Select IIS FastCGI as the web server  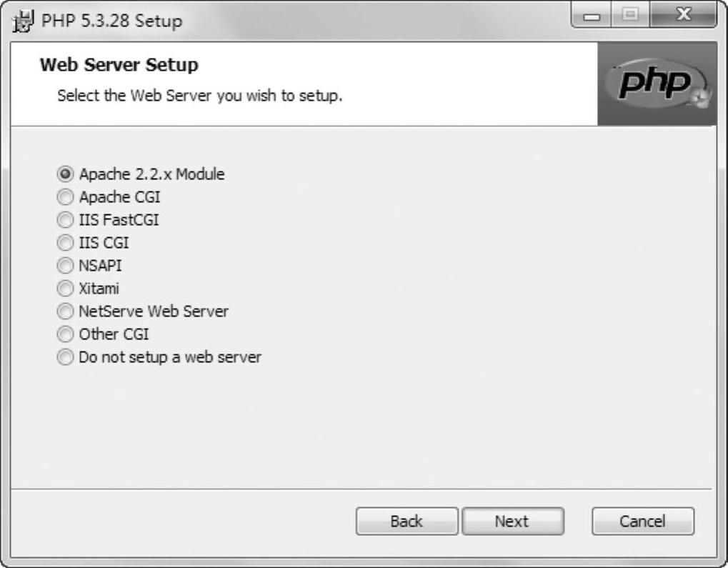[65, 219]
